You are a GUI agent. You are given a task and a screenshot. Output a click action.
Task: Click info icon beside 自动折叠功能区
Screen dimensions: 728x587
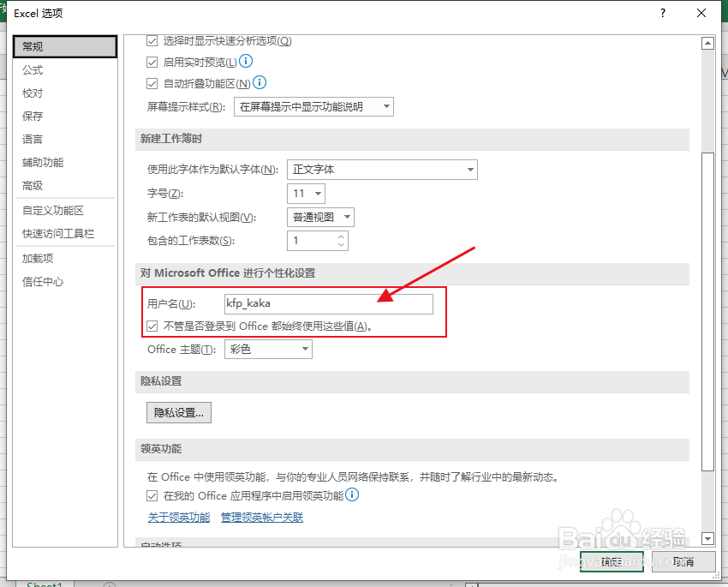[260, 82]
